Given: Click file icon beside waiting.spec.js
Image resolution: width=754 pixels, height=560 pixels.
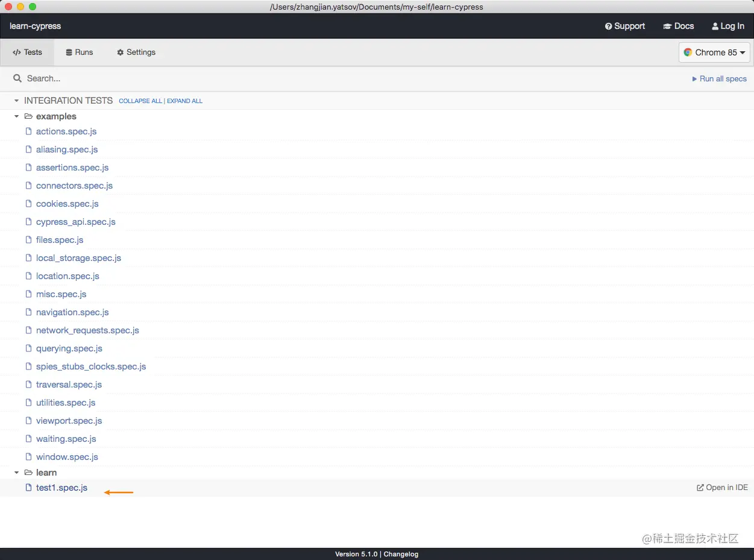Looking at the screenshot, I should point(28,439).
